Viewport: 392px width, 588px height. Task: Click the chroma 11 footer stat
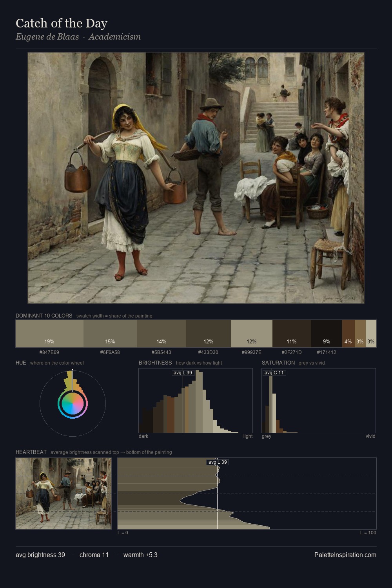(x=94, y=555)
